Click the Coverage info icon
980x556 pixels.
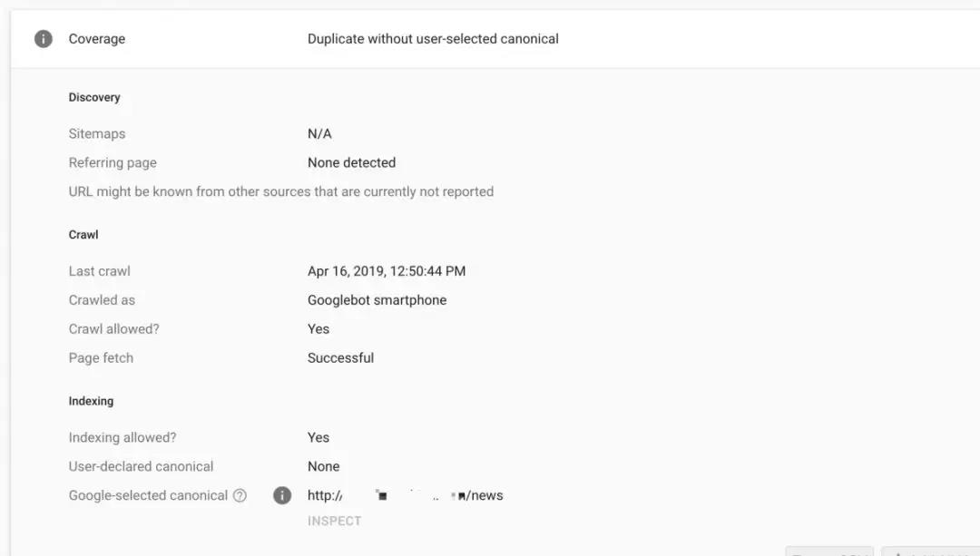coord(44,39)
